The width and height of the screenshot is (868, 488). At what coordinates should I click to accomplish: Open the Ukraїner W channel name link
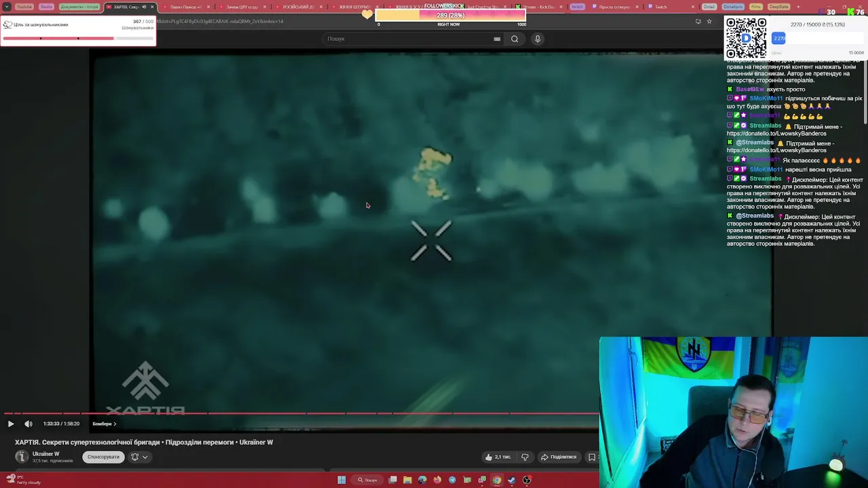pos(46,454)
